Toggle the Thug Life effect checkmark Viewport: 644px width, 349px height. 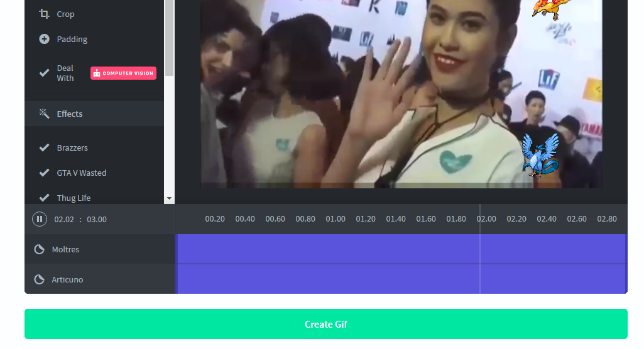point(44,198)
